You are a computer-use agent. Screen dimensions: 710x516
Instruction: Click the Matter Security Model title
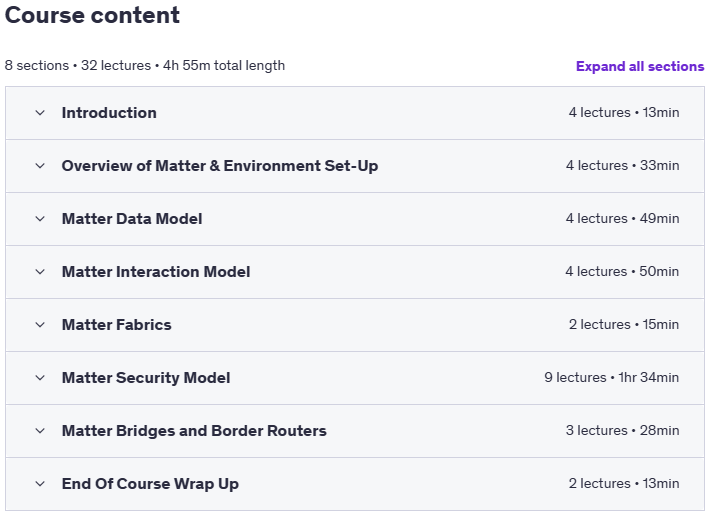click(146, 377)
